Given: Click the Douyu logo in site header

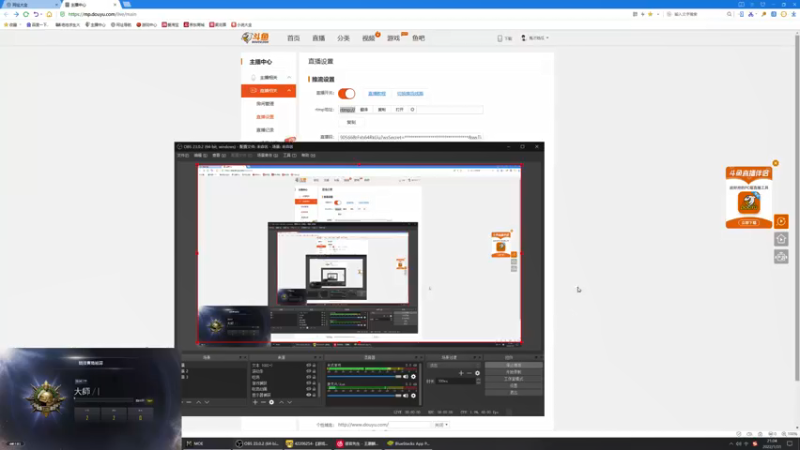Looking at the screenshot, I should point(255,38).
